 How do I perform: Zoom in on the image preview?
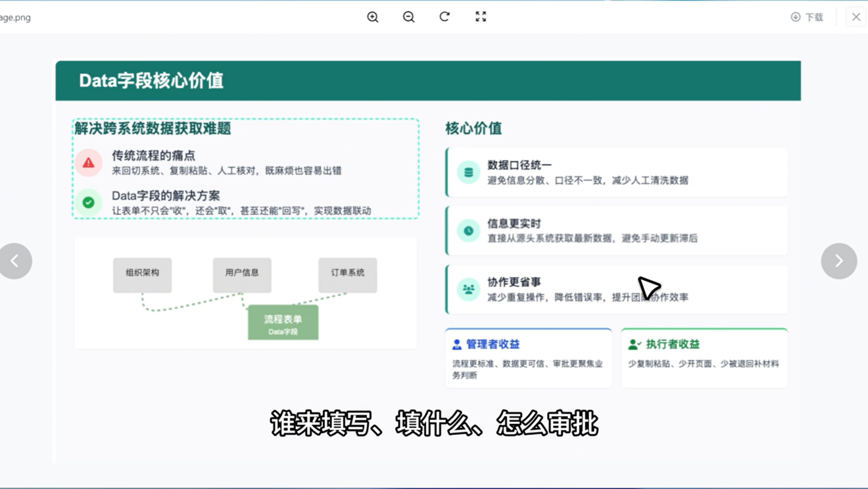373,17
